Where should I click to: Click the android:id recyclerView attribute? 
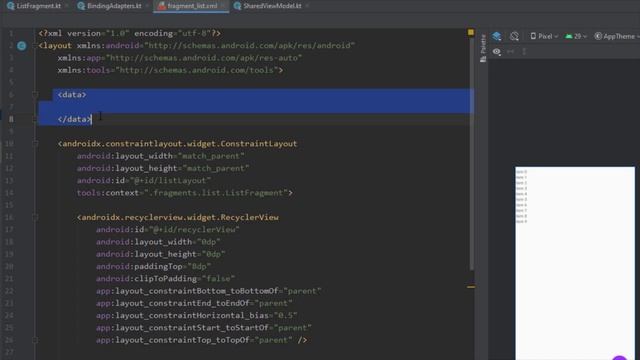(168, 229)
